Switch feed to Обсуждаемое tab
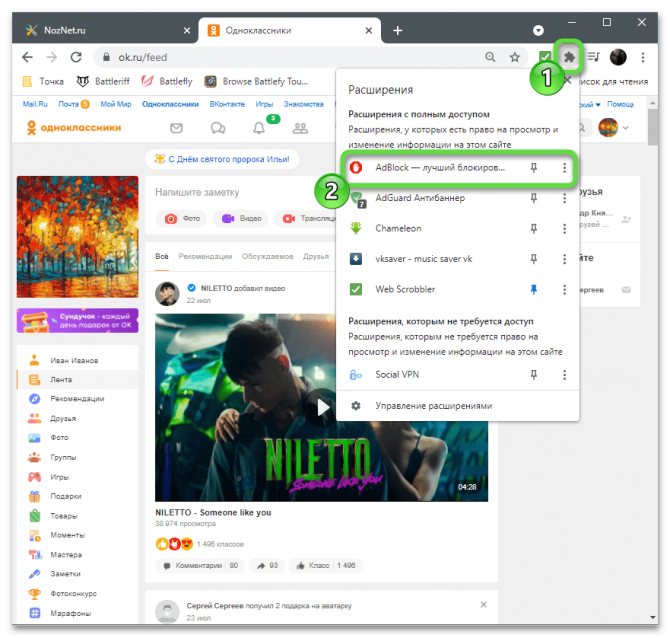Screen dimensions: 670x638 [267, 256]
